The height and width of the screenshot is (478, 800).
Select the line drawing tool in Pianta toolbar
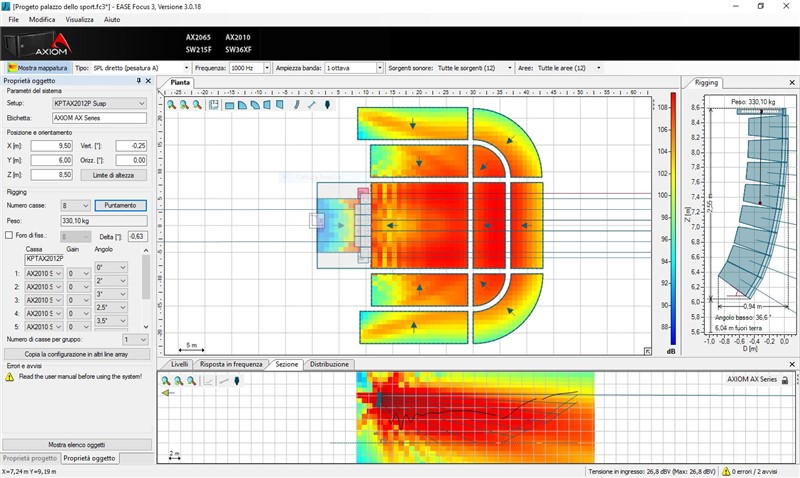coord(312,104)
